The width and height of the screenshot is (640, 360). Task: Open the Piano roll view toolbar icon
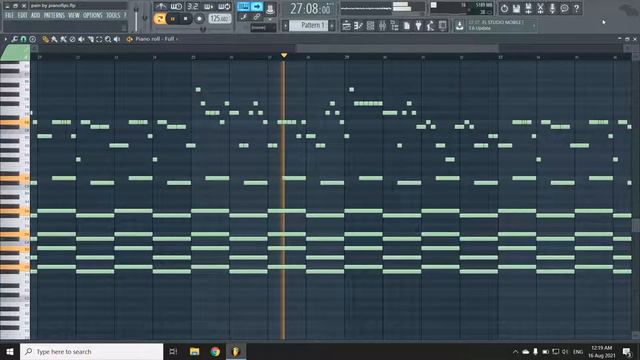coord(358,26)
